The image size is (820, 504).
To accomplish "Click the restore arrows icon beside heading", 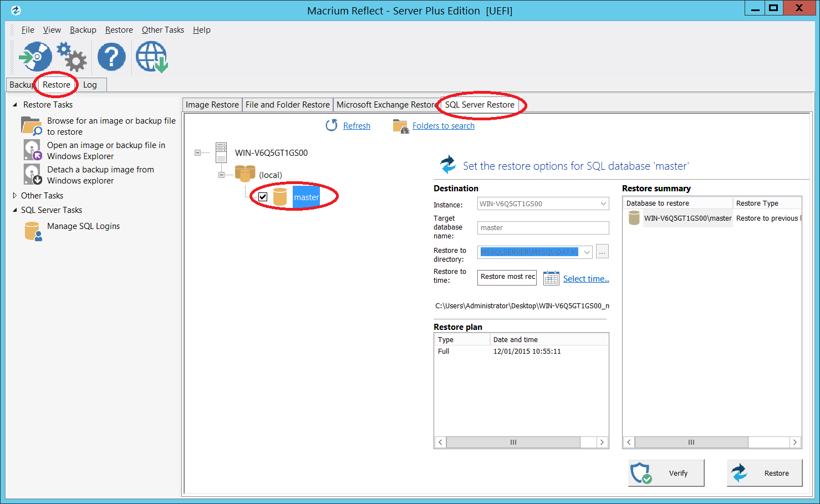I will (448, 165).
